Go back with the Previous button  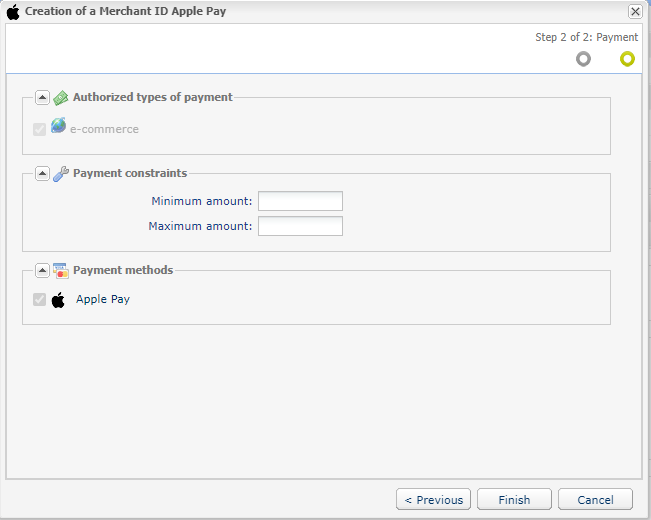[x=433, y=499]
